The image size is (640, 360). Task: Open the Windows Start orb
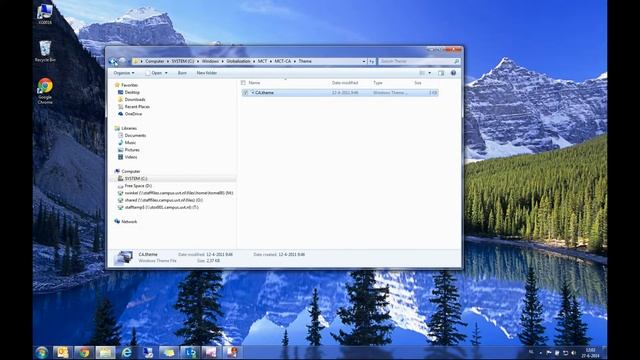pos(41,353)
